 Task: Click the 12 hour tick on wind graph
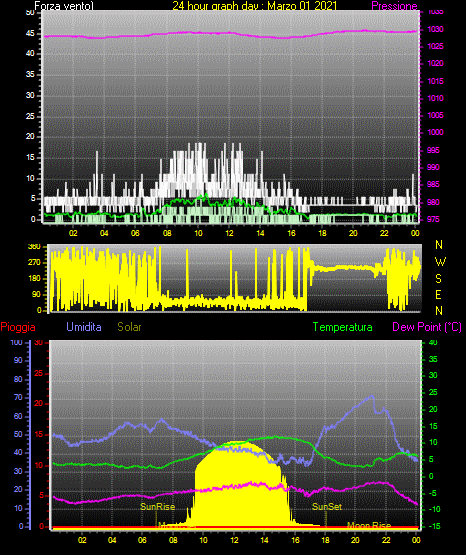pos(229,233)
